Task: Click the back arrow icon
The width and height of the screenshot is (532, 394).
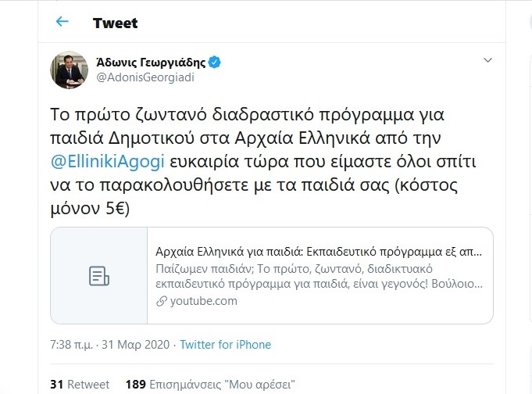Action: coord(62,22)
